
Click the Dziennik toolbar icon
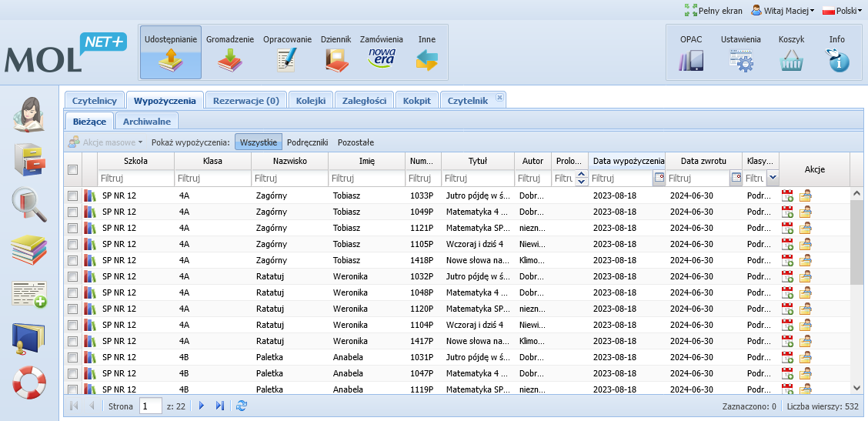[336, 59]
